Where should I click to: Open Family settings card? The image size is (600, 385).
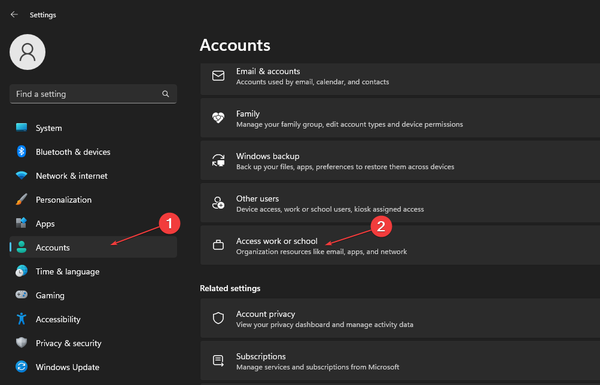tap(400, 118)
